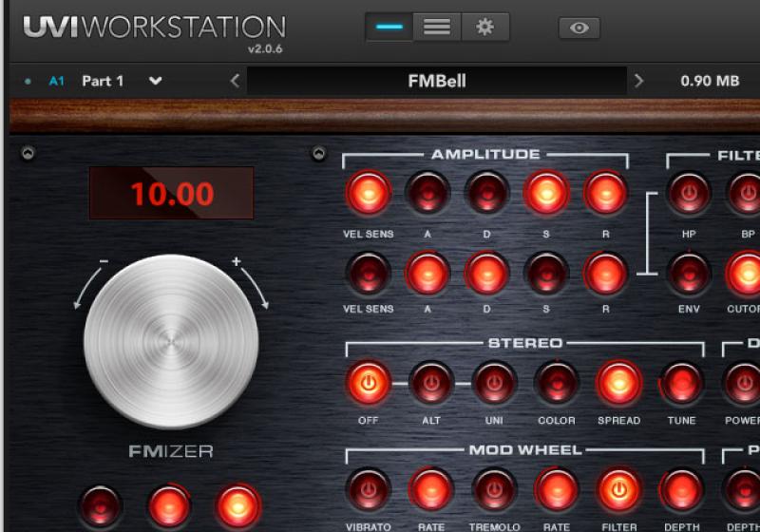Image resolution: width=760 pixels, height=532 pixels.
Task: Select the single-part view icon
Action: tap(389, 28)
